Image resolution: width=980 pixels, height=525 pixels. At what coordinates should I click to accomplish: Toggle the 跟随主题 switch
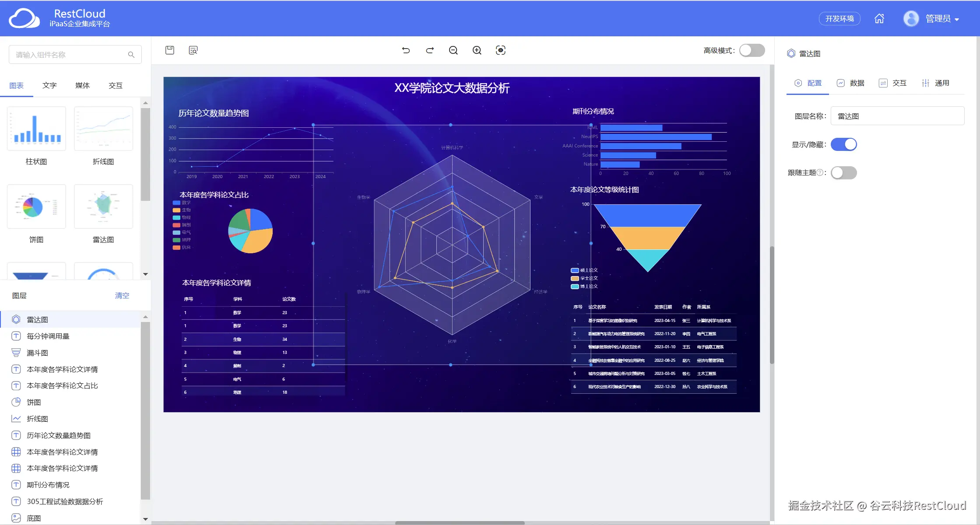(x=843, y=173)
